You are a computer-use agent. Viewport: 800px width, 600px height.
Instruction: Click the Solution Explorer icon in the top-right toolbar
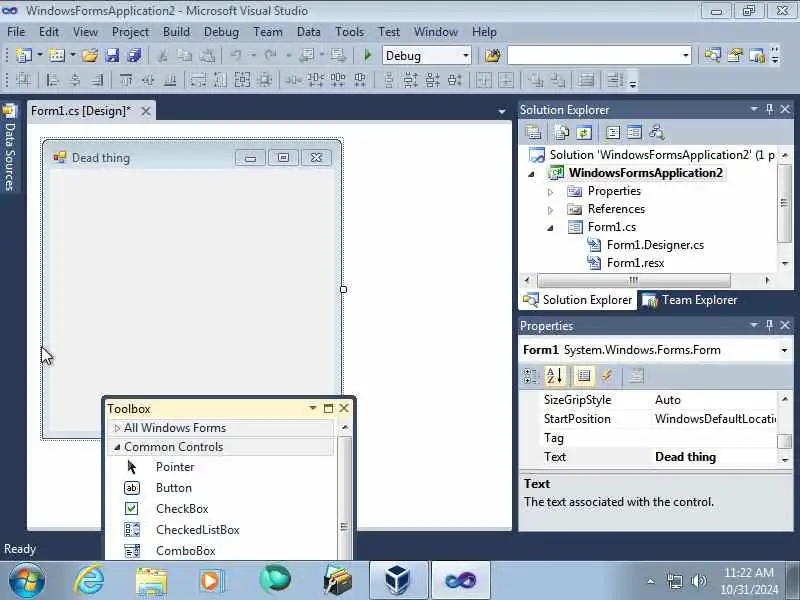click(x=713, y=55)
